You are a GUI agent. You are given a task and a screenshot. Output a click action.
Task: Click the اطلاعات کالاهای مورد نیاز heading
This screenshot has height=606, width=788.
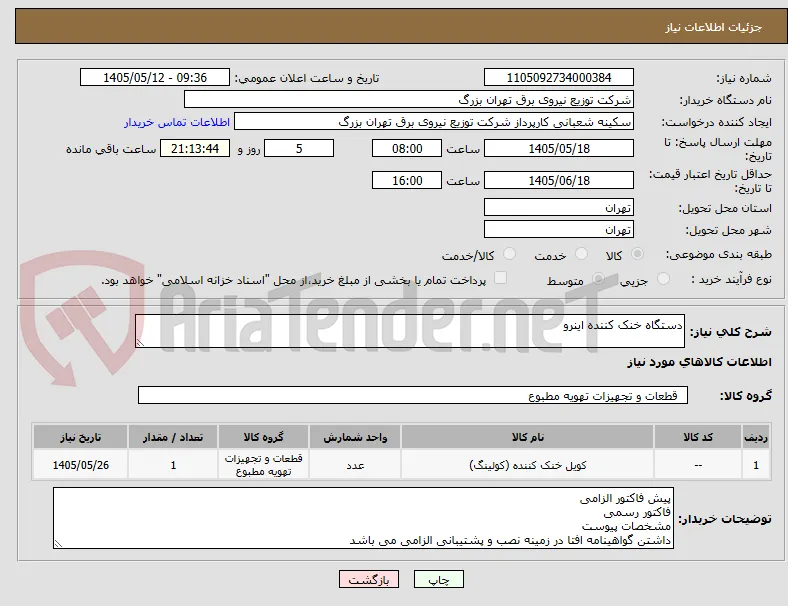click(x=699, y=362)
